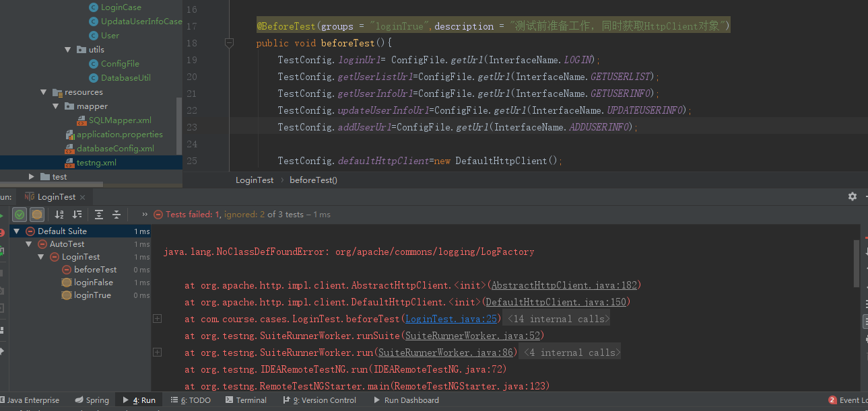868x411 pixels.
Task: Click project tree vertical scrollbar
Action: point(179,128)
